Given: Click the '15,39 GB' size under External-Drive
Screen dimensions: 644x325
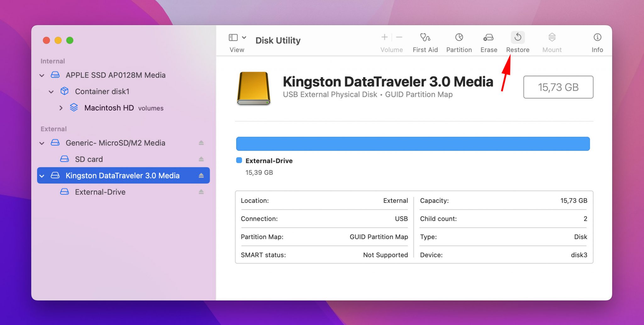Looking at the screenshot, I should click(x=259, y=173).
